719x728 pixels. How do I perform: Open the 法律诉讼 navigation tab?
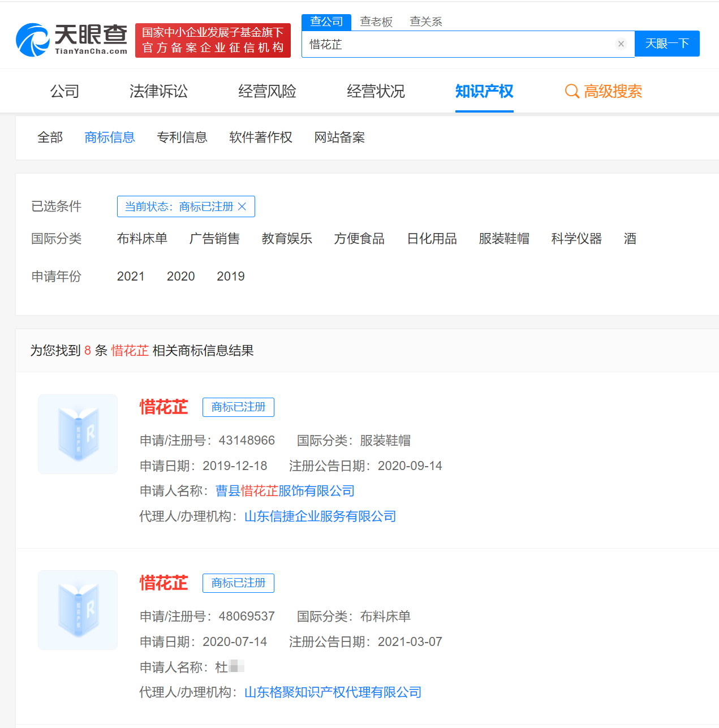158,91
